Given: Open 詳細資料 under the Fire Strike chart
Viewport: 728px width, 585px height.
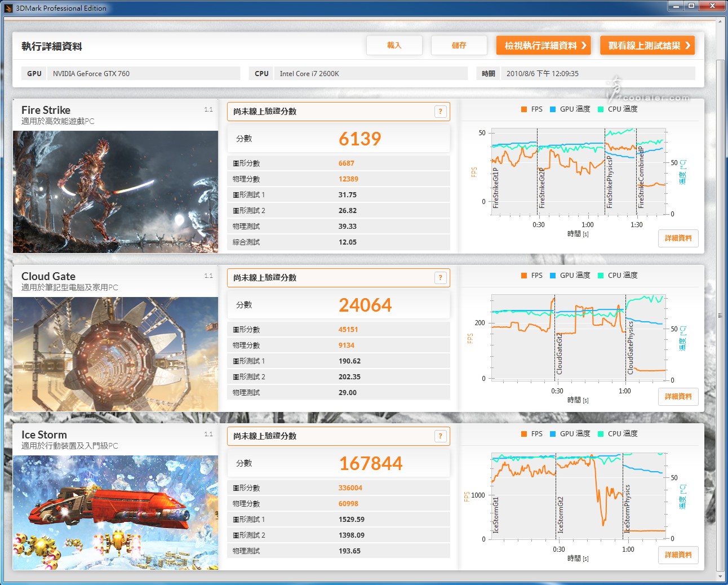Looking at the screenshot, I should click(x=678, y=238).
